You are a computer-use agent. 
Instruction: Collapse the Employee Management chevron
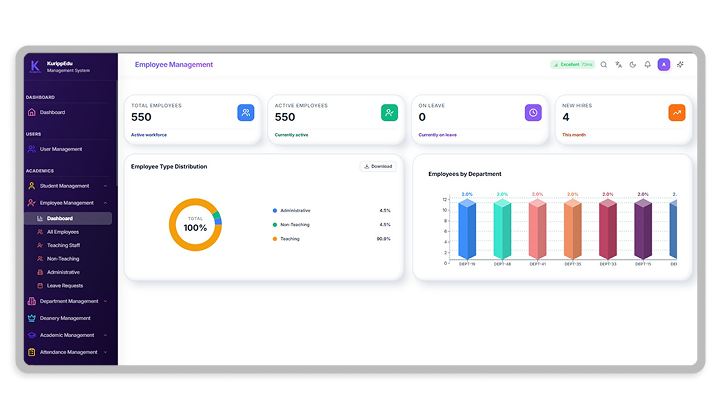pos(105,203)
